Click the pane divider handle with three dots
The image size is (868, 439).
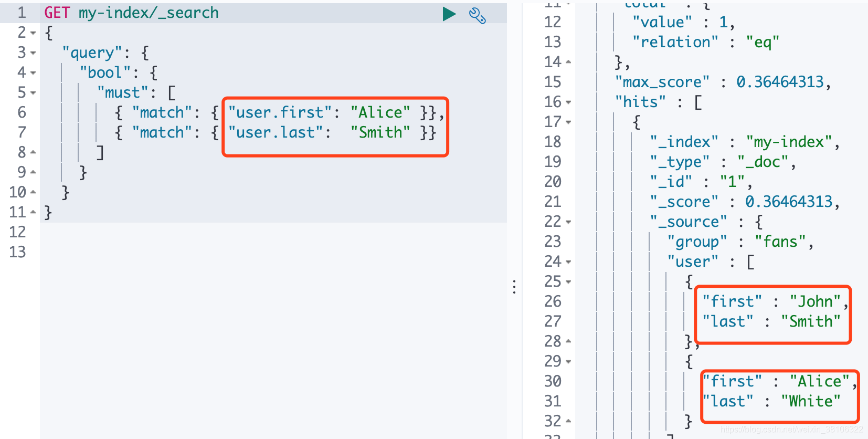coord(514,287)
